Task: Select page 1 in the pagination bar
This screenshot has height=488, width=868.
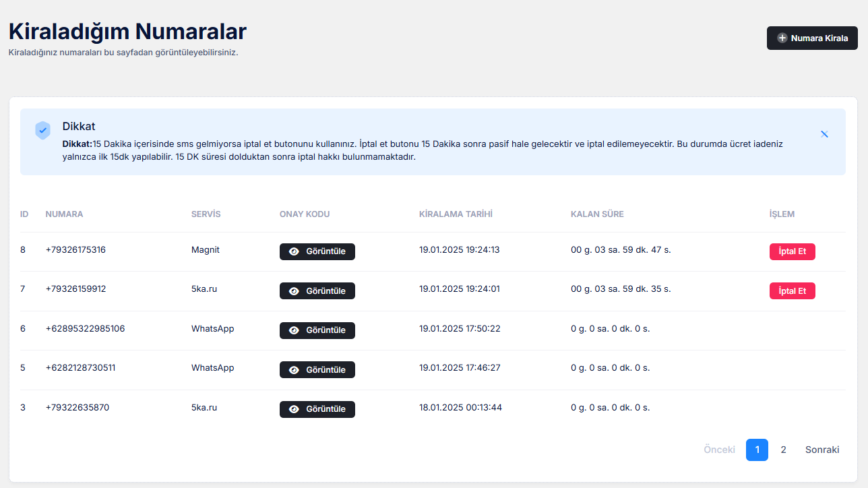Action: point(757,450)
